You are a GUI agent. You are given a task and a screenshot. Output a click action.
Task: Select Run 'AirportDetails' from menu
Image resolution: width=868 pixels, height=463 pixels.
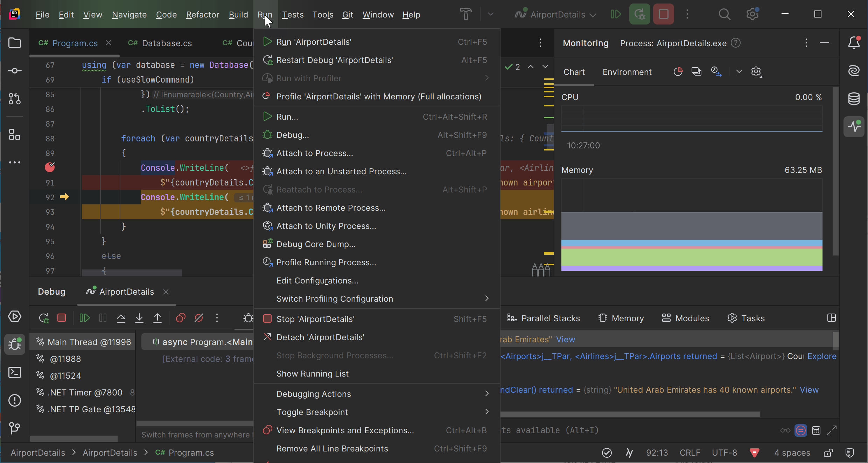314,42
